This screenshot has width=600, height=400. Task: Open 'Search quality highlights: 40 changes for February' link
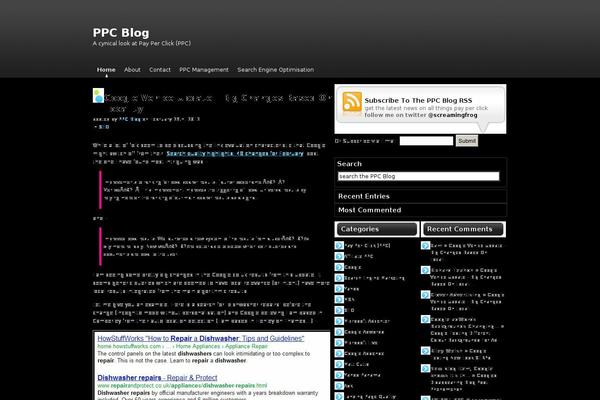coord(235,153)
